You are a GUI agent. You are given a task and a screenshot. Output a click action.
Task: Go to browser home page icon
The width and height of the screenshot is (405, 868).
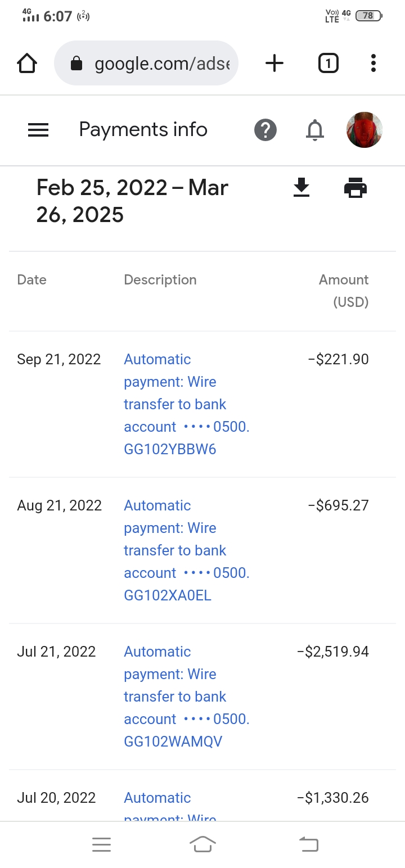click(27, 64)
